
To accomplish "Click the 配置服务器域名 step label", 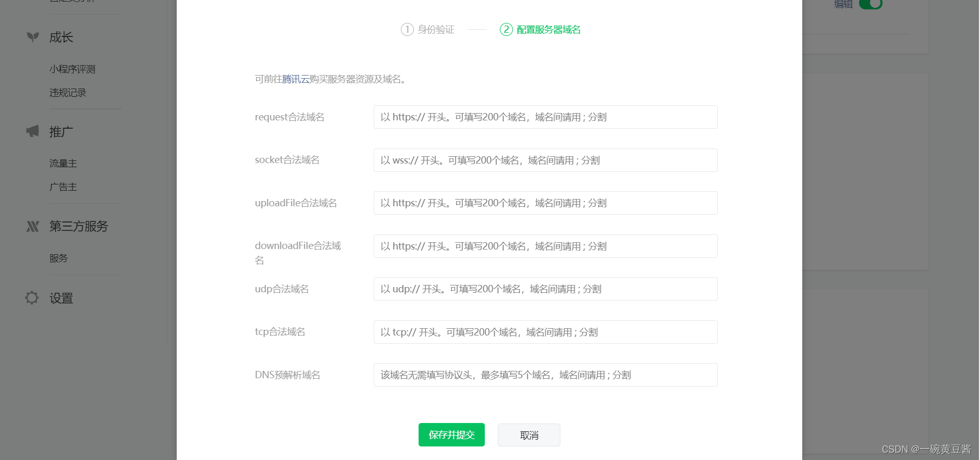I will coord(548,30).
